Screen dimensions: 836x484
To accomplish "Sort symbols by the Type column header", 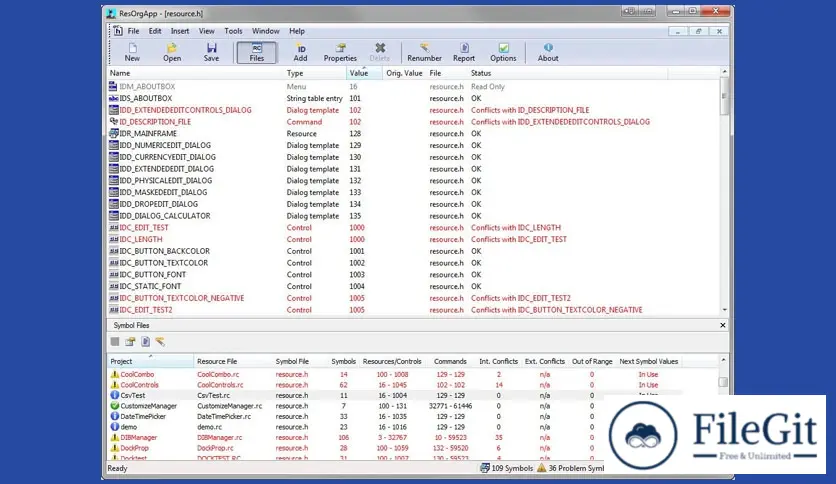I will pos(315,73).
